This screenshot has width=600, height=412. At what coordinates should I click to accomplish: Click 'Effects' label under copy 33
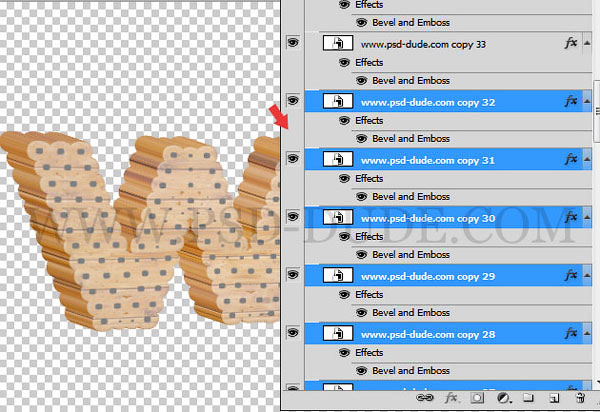(369, 62)
